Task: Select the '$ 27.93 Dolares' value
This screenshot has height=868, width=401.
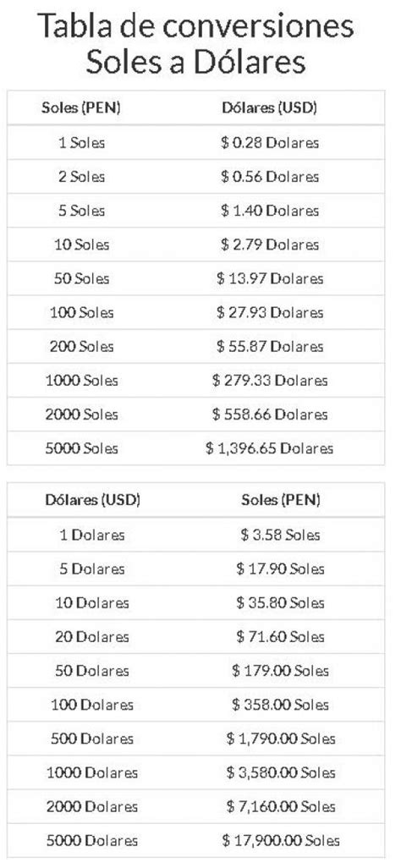Action: coord(270,312)
